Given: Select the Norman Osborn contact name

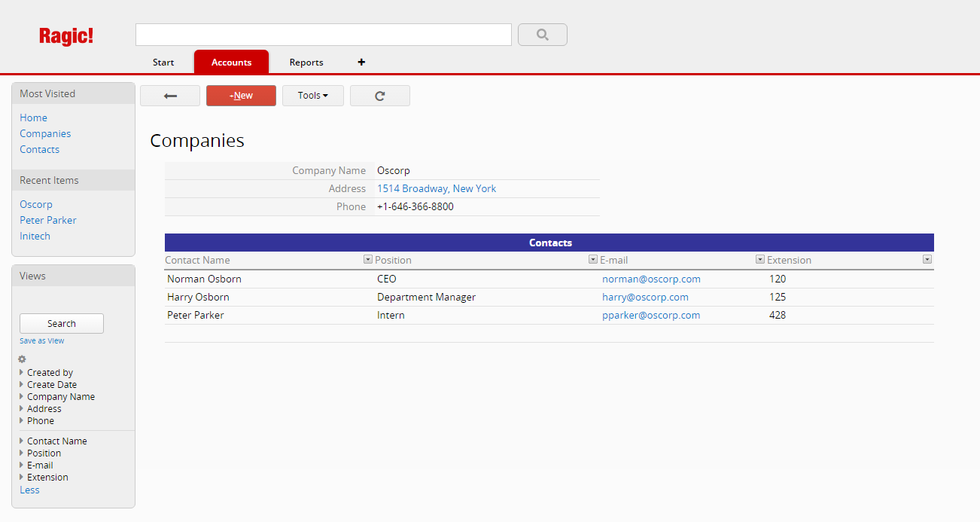Looking at the screenshot, I should pos(204,279).
